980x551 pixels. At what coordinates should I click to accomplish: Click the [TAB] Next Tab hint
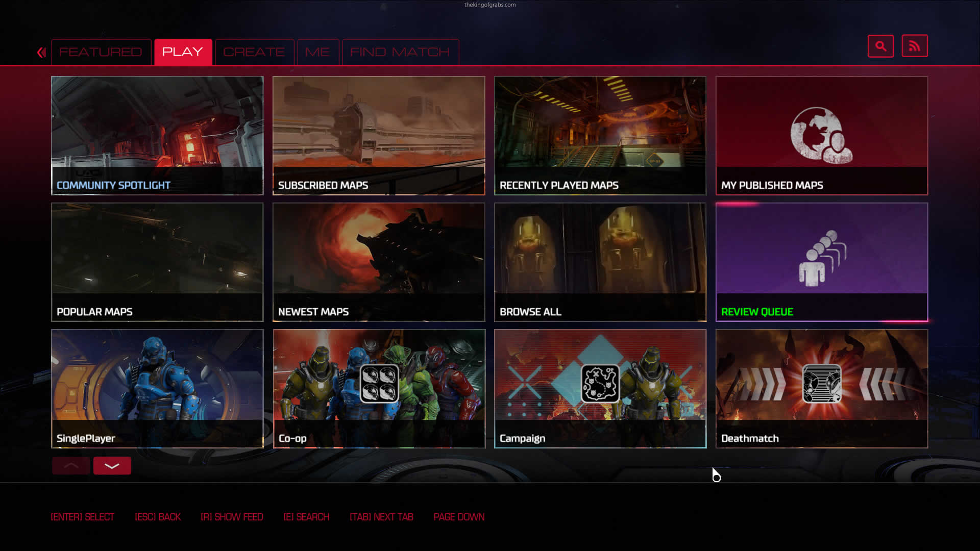(x=381, y=517)
